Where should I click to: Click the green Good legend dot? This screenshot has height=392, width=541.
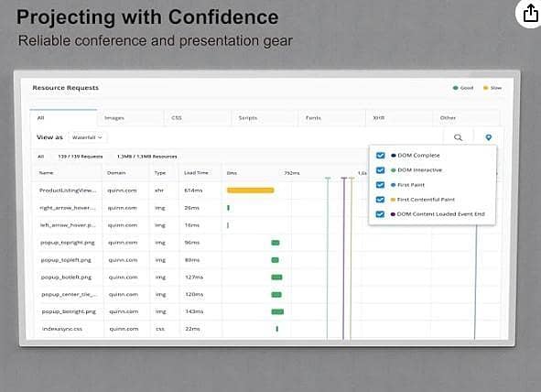tap(455, 88)
